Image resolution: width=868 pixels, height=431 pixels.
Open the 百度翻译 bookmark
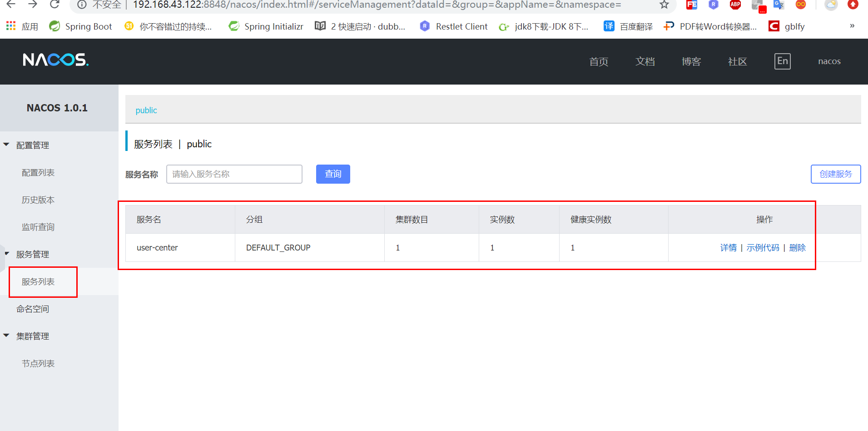[x=628, y=26]
